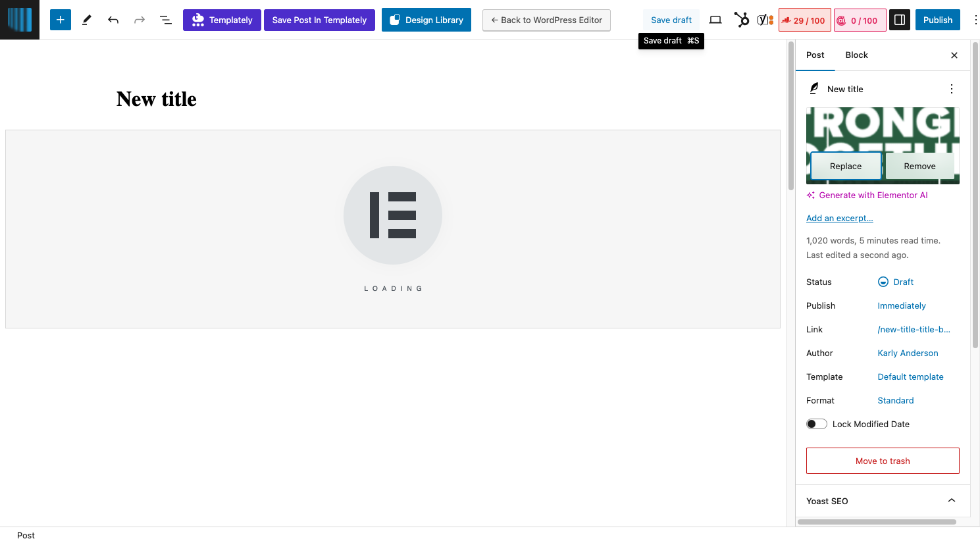This screenshot has width=980, height=543.
Task: Open the Draft status dropdown
Action: click(896, 282)
